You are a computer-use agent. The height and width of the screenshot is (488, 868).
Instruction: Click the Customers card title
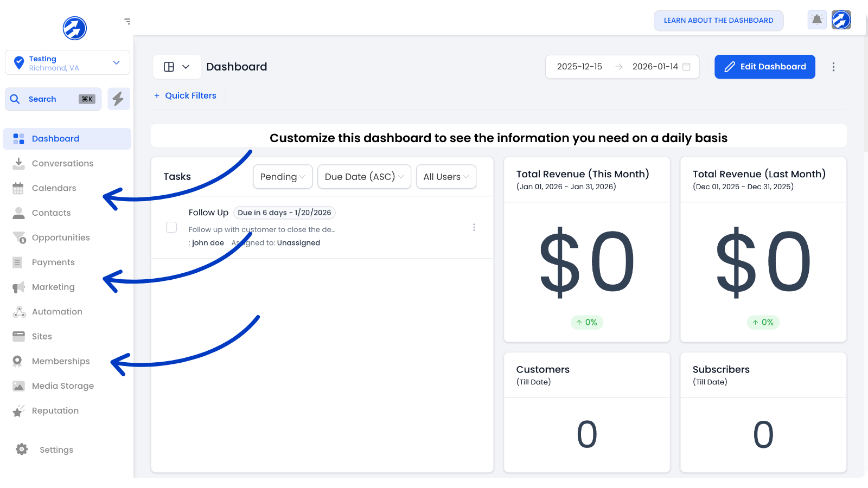click(543, 369)
